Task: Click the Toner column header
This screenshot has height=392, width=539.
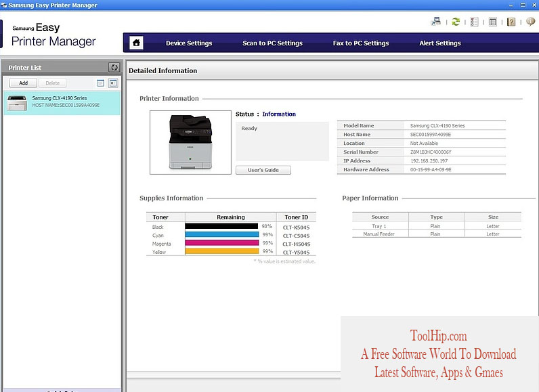Action: coord(166,217)
